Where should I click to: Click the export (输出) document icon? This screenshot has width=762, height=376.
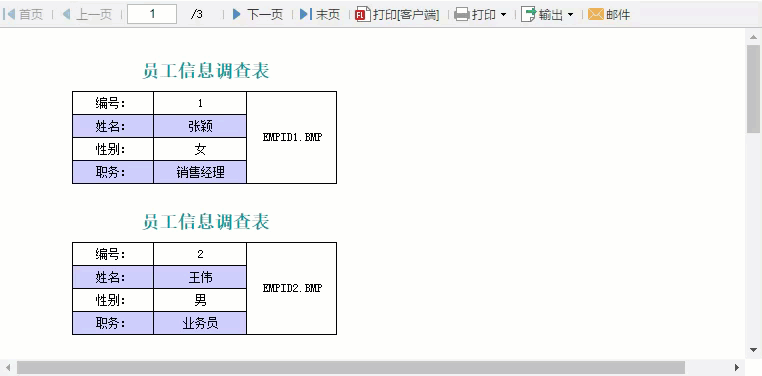point(528,15)
